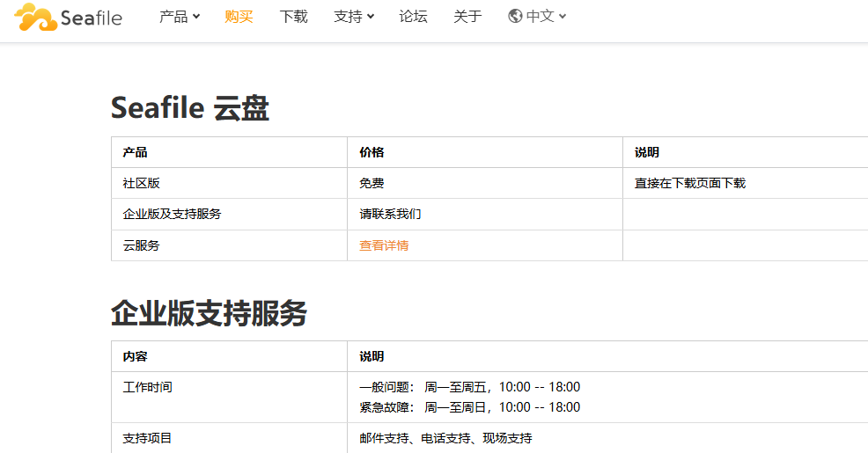868x453 pixels.
Task: Expand the 产品 dropdown menu
Action: 180,17
